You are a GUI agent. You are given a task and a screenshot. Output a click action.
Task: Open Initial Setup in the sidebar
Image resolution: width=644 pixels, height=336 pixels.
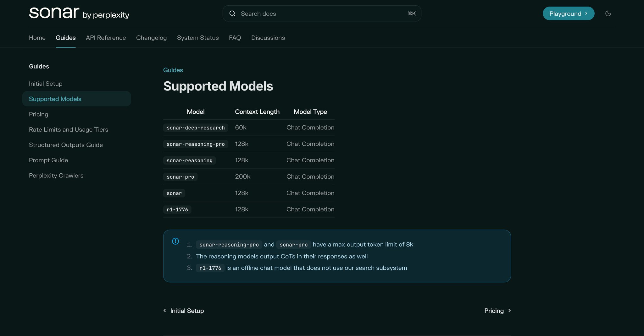(x=46, y=84)
